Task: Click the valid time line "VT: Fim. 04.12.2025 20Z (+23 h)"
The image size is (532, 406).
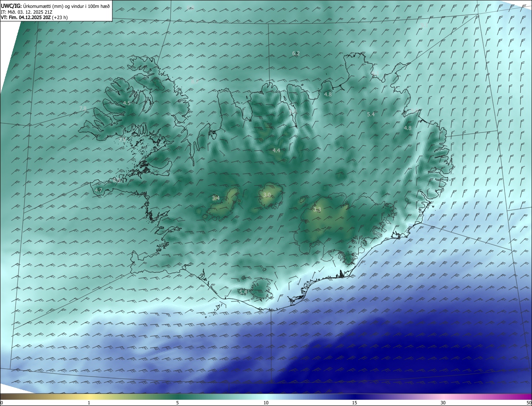Action: pos(34,17)
